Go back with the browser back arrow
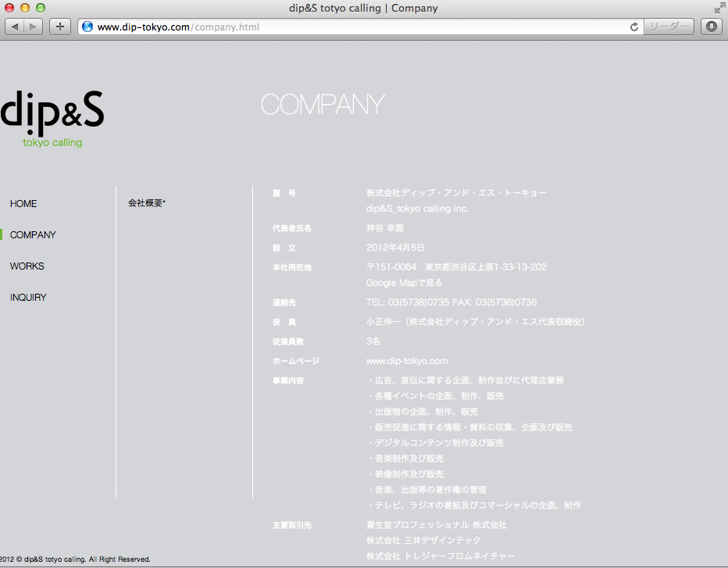Image resolution: width=728 pixels, height=568 pixels. pos(14,27)
